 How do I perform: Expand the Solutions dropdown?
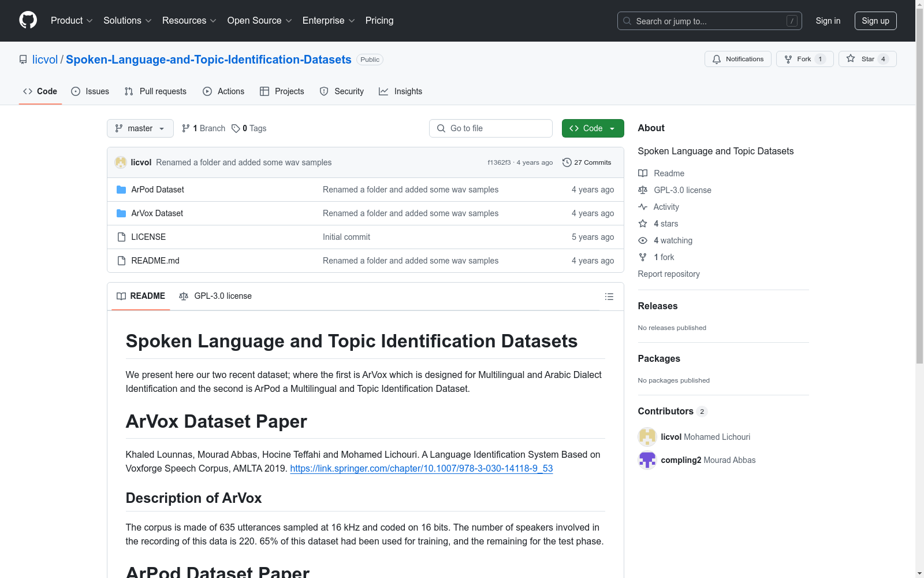click(x=128, y=21)
